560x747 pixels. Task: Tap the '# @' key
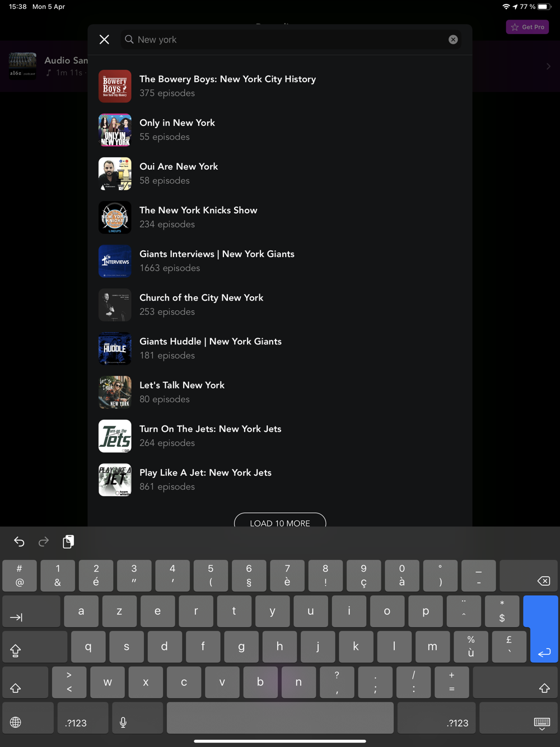20,576
